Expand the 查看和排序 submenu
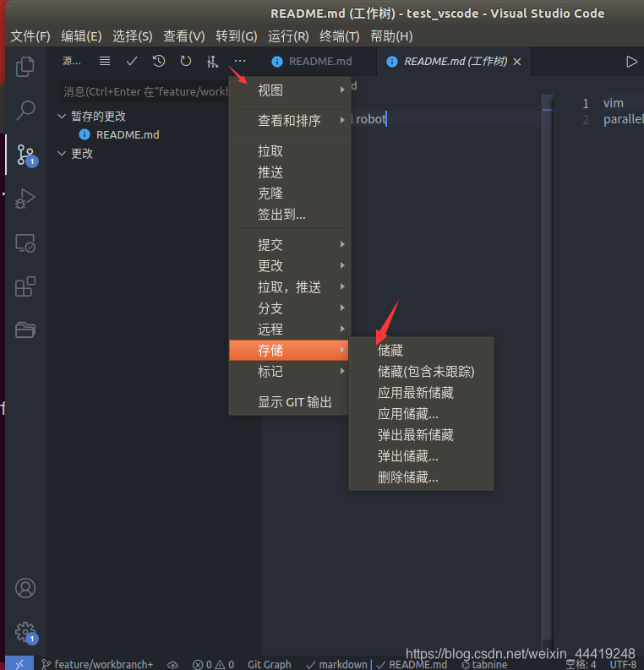The height and width of the screenshot is (670, 644). [290, 121]
